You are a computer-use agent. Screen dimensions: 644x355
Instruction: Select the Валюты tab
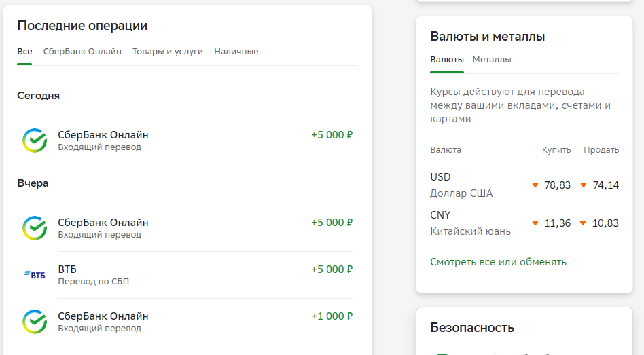(x=447, y=60)
